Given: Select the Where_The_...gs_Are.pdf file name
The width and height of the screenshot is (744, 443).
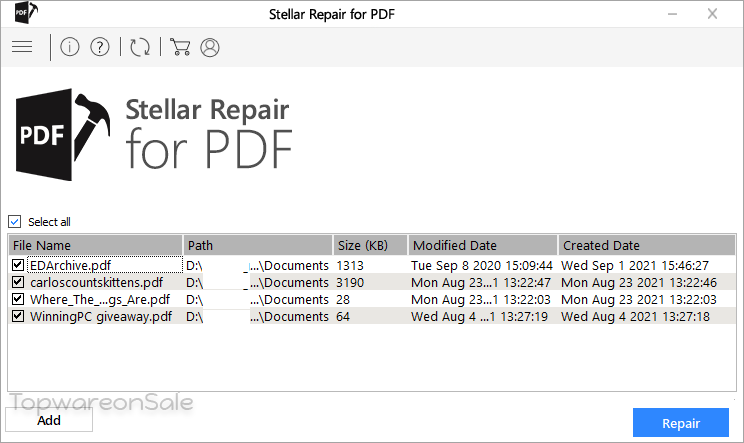Looking at the screenshot, I should (100, 299).
